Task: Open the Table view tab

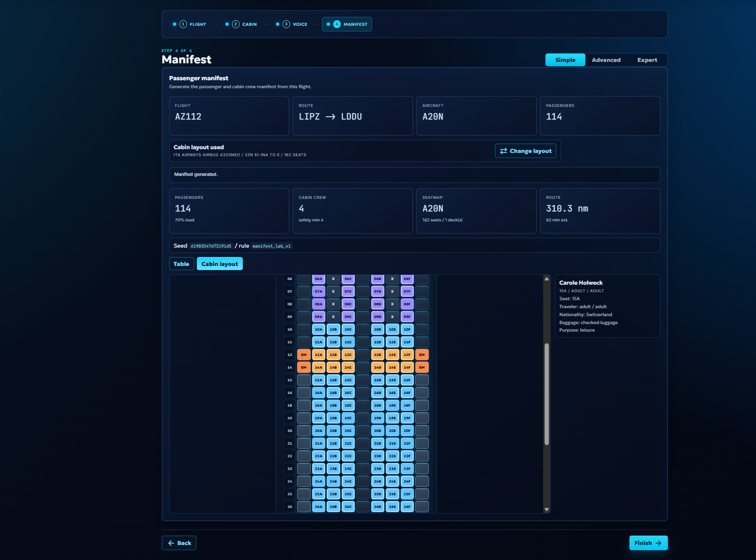Action: pyautogui.click(x=181, y=264)
